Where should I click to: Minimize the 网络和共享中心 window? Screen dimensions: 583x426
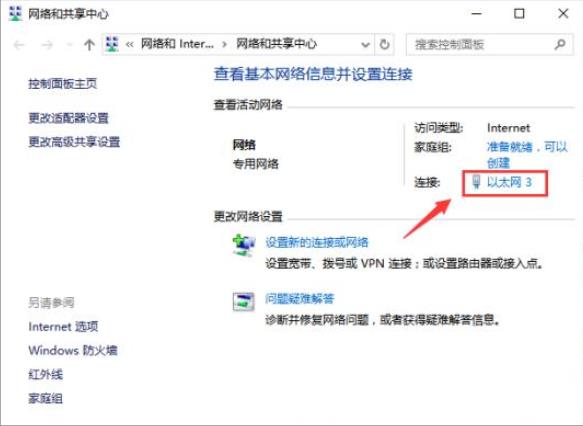(477, 14)
